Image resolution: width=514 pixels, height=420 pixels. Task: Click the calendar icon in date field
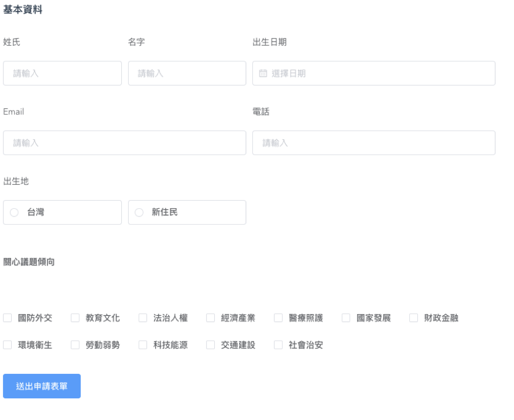tap(263, 73)
